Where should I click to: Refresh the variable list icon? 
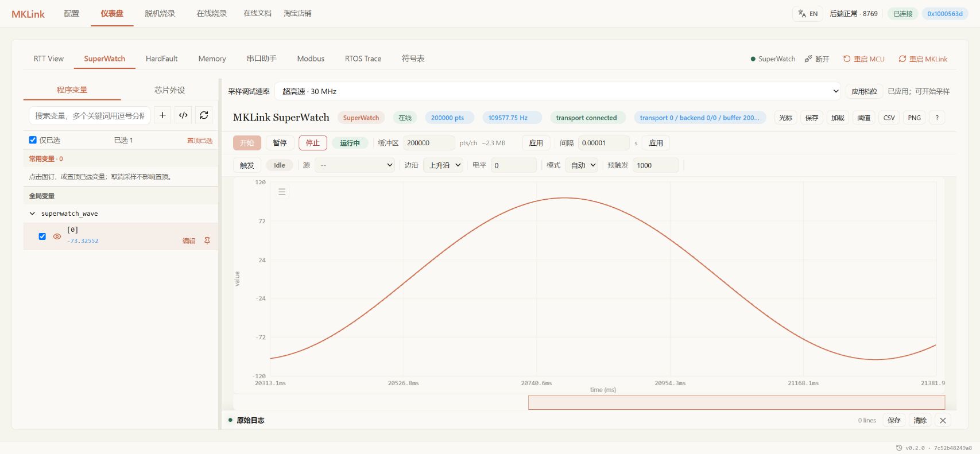click(204, 115)
